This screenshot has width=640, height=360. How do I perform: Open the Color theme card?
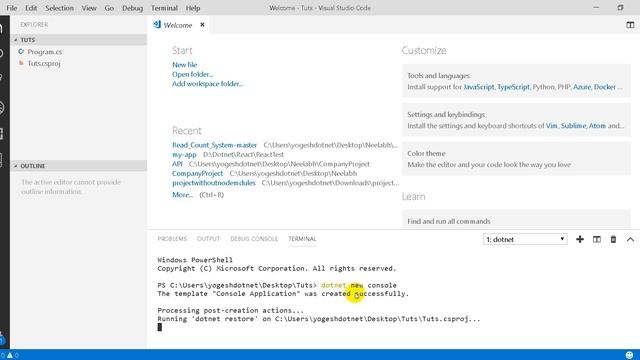coord(516,159)
